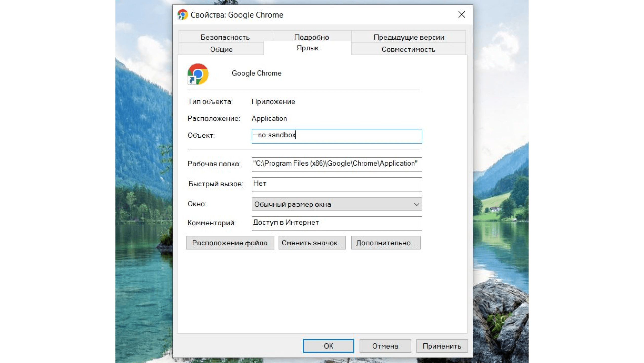This screenshot has height=363, width=644.
Task: Select the Общие tab
Action: coord(221,49)
